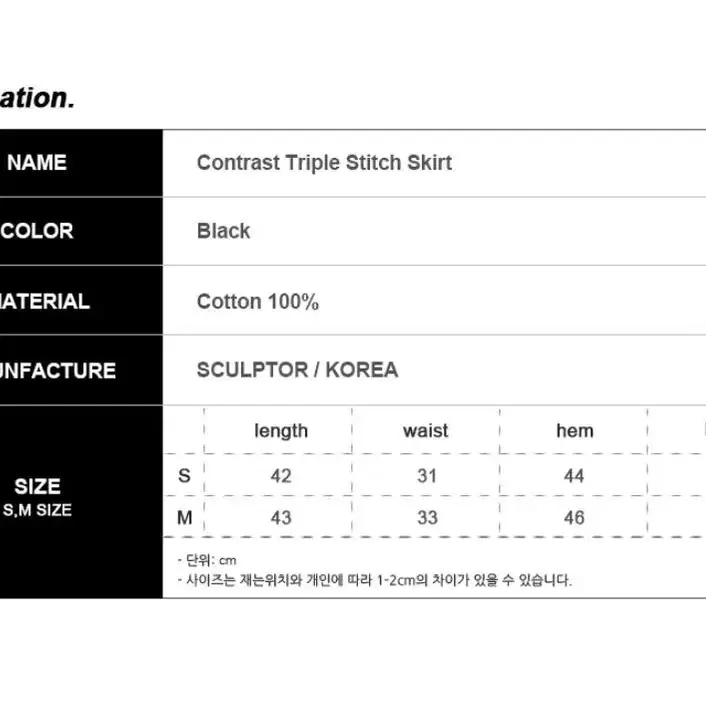Click the M hem value 46
The image size is (706, 706).
click(574, 518)
